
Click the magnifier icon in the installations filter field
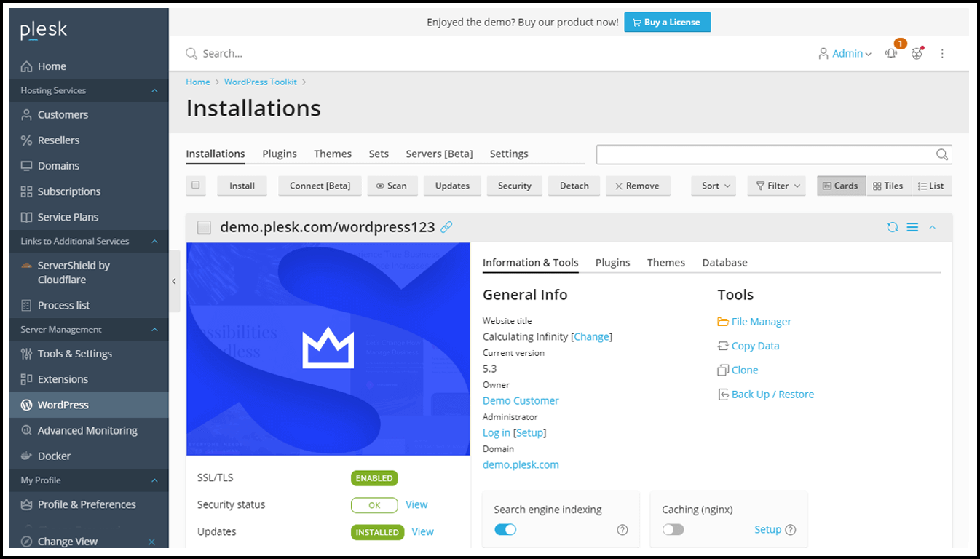point(942,154)
